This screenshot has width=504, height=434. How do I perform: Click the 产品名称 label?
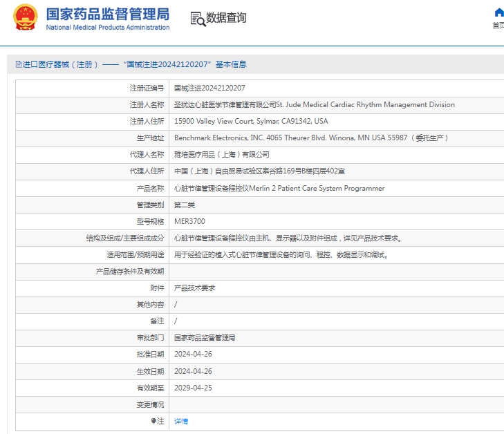[x=151, y=188]
